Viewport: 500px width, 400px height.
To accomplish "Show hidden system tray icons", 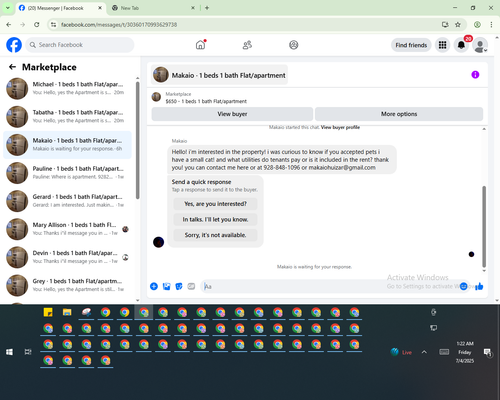I will [x=424, y=352].
